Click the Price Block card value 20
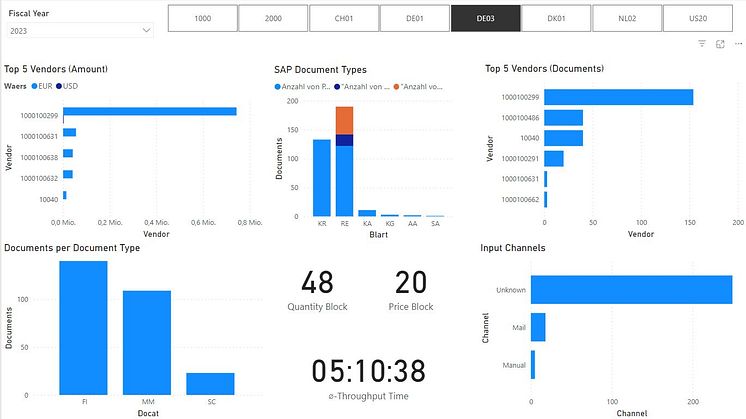Screen dimensions: 746x419 [411, 282]
